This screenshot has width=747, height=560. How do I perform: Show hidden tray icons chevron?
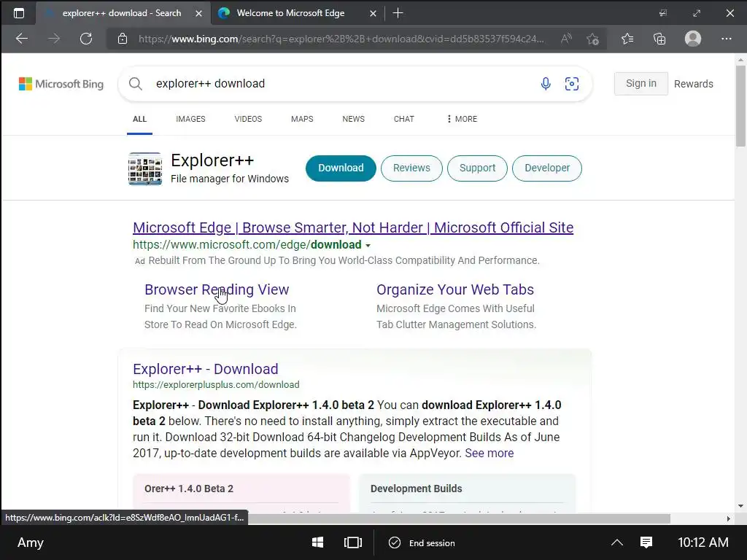(617, 542)
